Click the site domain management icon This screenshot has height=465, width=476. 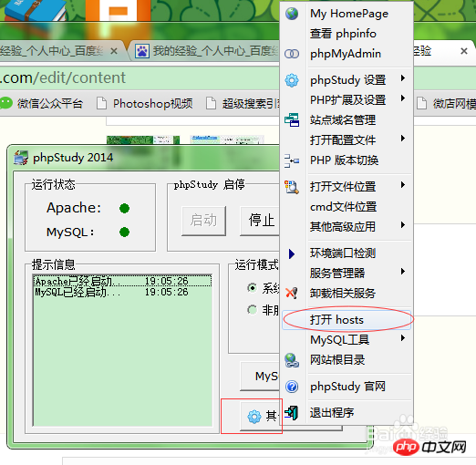[x=292, y=119]
